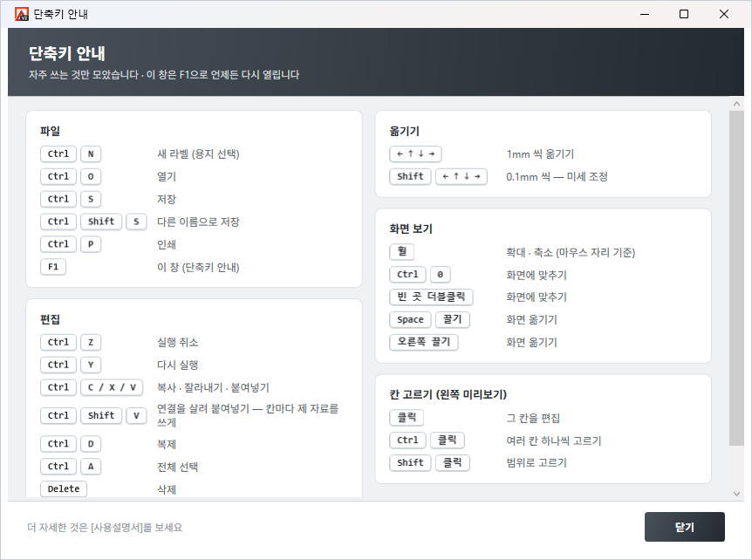Click scrollbar up arrow
Screen dimensions: 752x560
pos(736,104)
